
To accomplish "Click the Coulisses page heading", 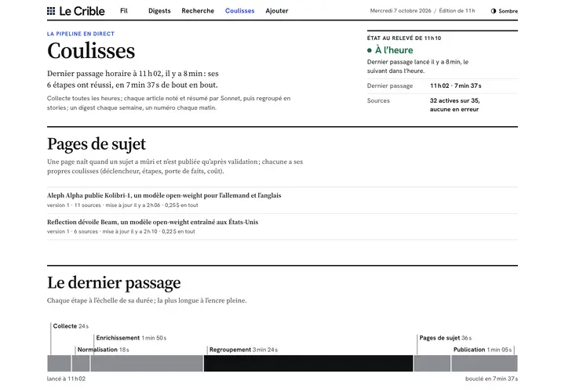I will (x=91, y=51).
